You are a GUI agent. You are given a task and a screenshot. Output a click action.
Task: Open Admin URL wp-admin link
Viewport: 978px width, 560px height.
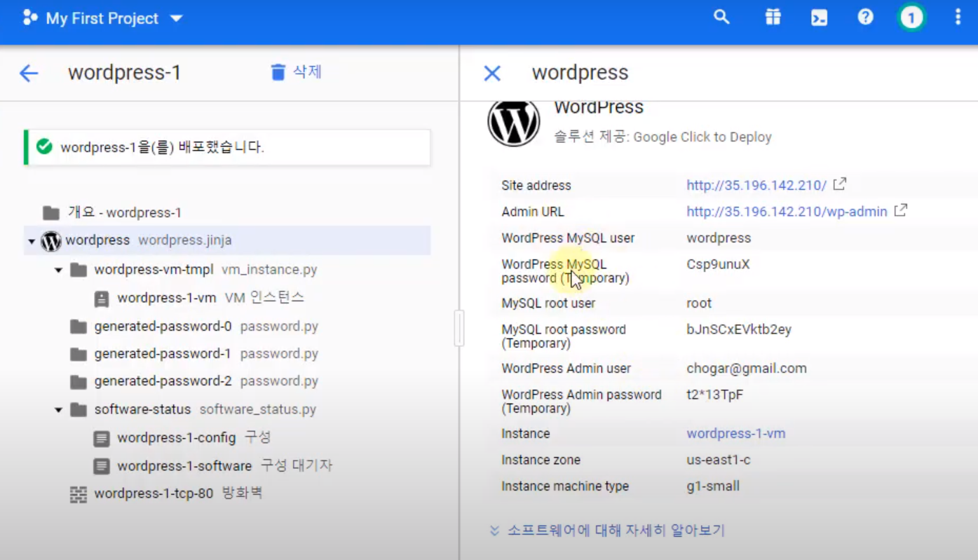tap(787, 212)
